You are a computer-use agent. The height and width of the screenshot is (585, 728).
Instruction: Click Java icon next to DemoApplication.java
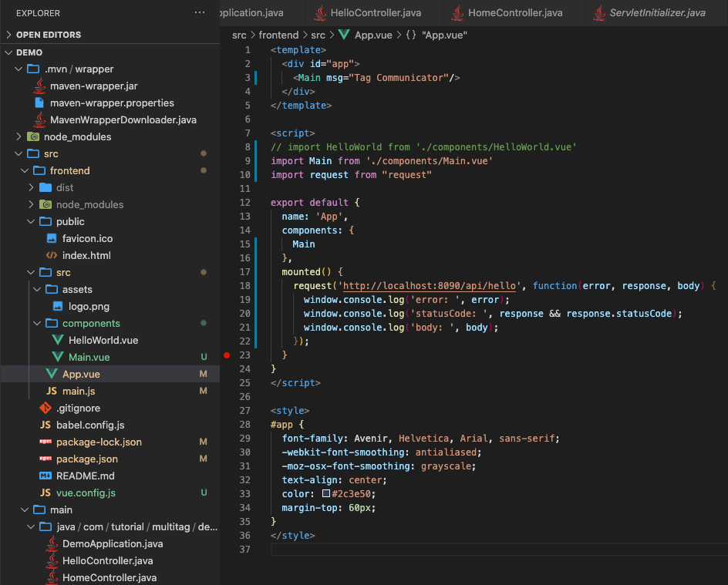[52, 543]
